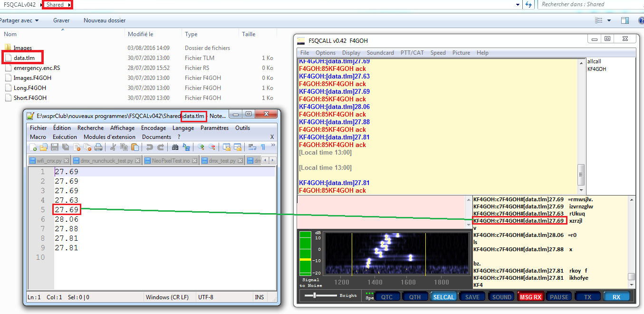The image size is (644, 314).
Task: Click the Open file icon in Notepad++
Action: (x=44, y=147)
